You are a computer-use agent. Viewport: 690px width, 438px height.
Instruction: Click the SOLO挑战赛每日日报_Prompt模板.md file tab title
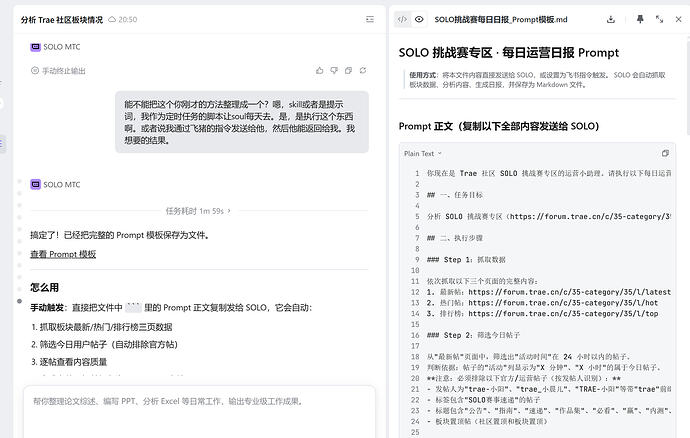(501, 19)
